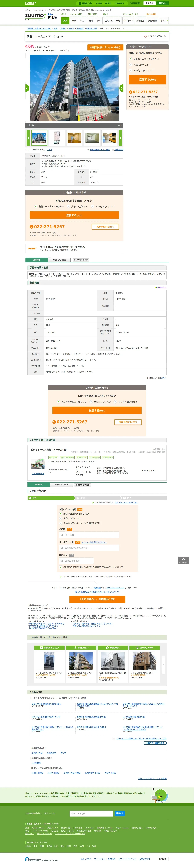Screen dimensions: 194x868
Task: Open 築年がより浅い recommended property photo
Action: click(x=144, y=661)
